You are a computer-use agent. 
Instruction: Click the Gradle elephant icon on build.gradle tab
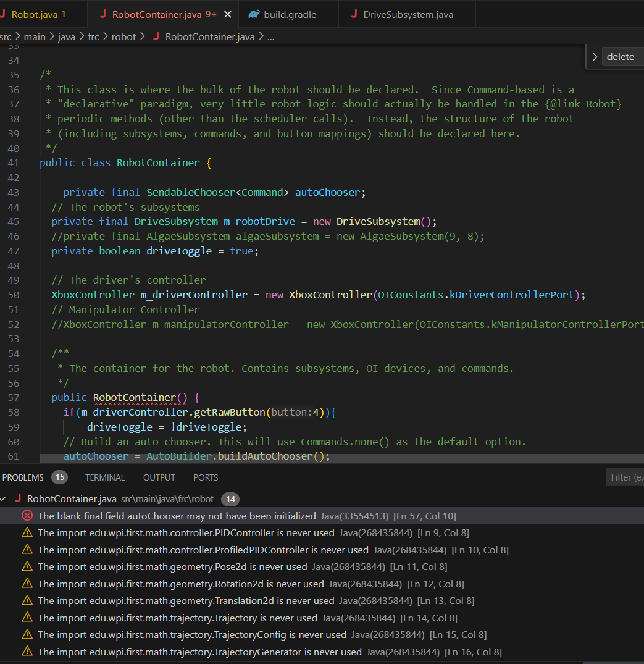tap(254, 14)
